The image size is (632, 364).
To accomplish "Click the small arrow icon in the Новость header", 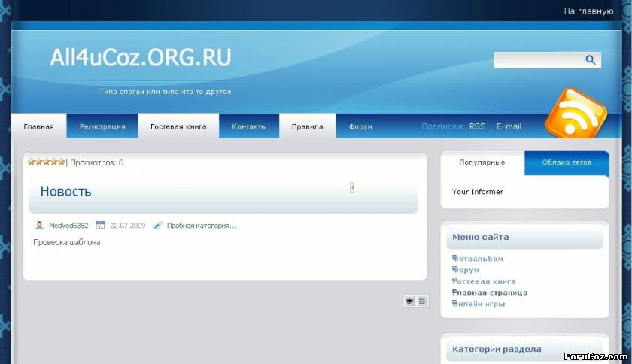I will tap(352, 187).
